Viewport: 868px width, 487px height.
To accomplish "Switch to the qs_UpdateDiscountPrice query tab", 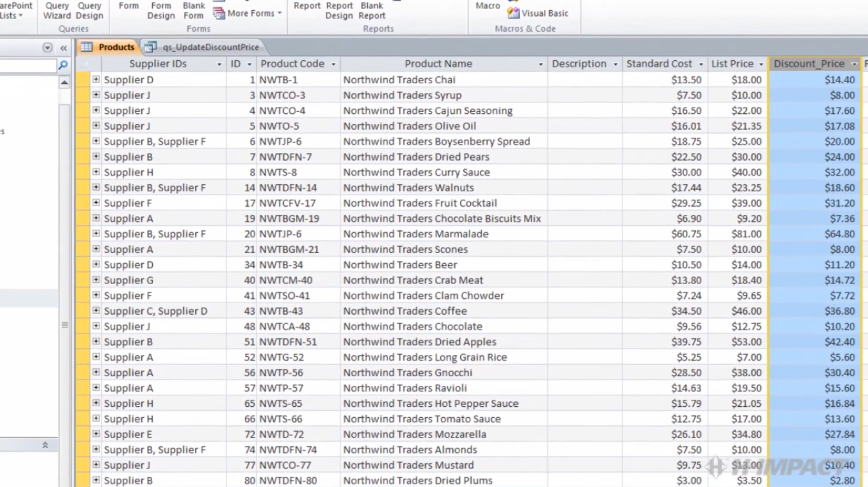I will pyautogui.click(x=203, y=47).
